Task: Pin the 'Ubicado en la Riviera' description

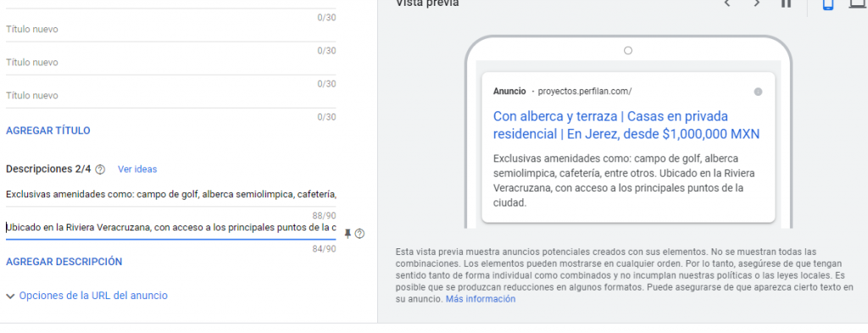Action: (348, 234)
